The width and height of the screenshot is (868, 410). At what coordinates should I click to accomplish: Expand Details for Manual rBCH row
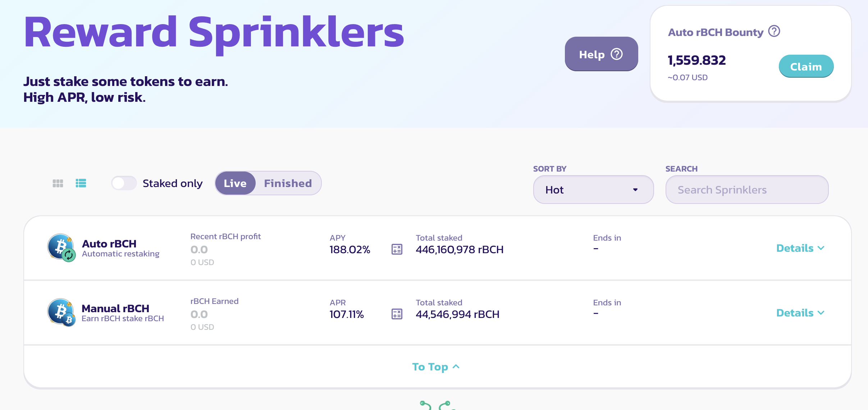(x=800, y=313)
